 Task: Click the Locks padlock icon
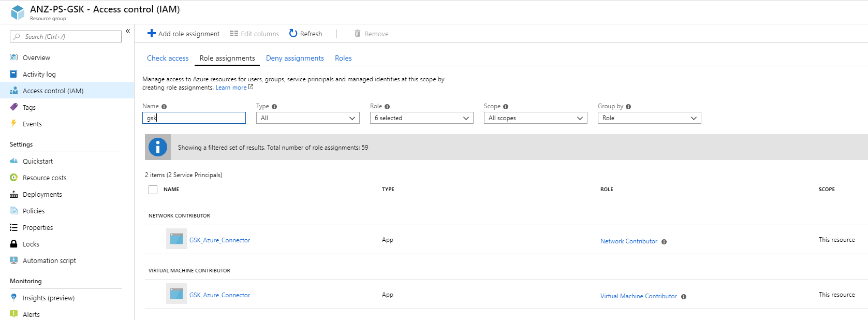[14, 244]
